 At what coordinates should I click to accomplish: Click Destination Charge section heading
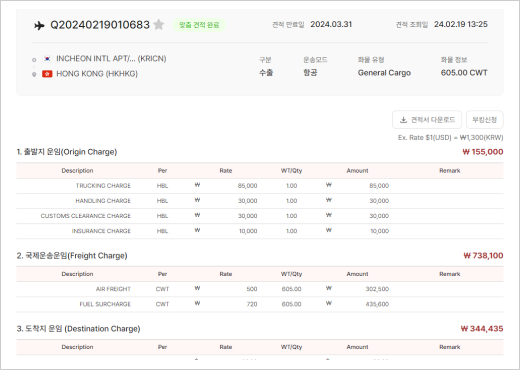click(78, 329)
